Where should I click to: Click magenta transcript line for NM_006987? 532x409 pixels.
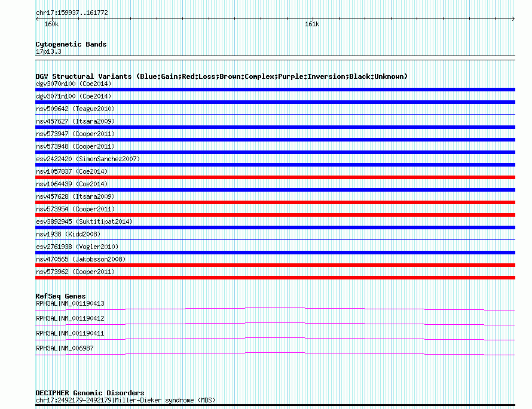[x=275, y=353]
